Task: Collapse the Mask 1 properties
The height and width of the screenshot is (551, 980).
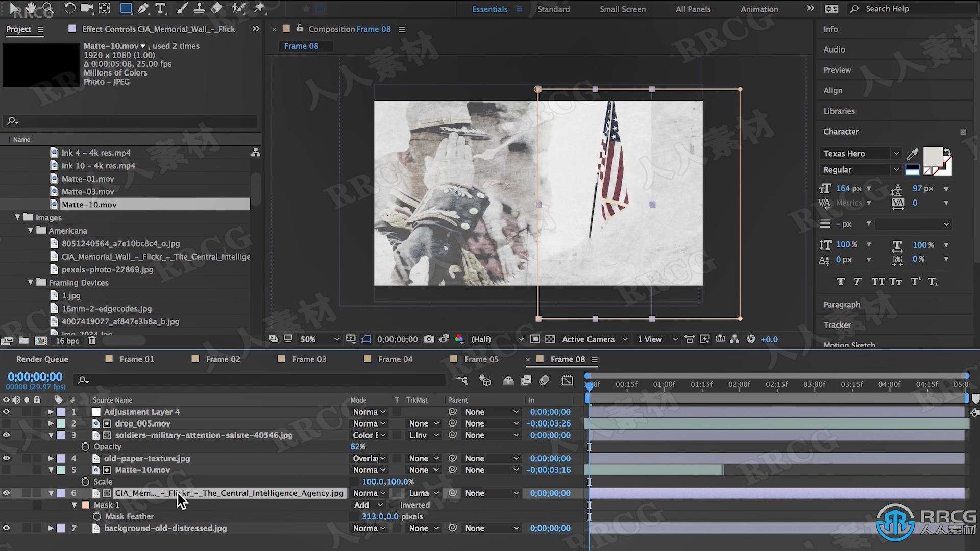Action: tap(74, 505)
